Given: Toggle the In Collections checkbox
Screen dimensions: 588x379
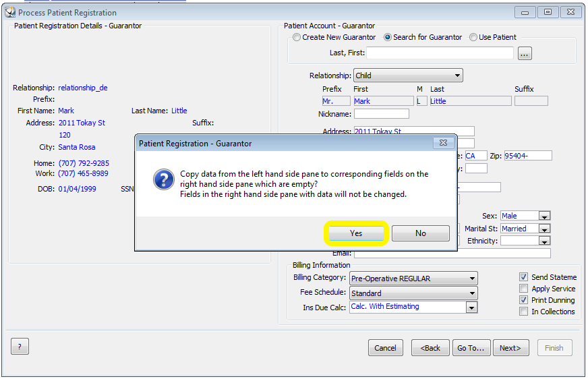Looking at the screenshot, I should click(523, 312).
